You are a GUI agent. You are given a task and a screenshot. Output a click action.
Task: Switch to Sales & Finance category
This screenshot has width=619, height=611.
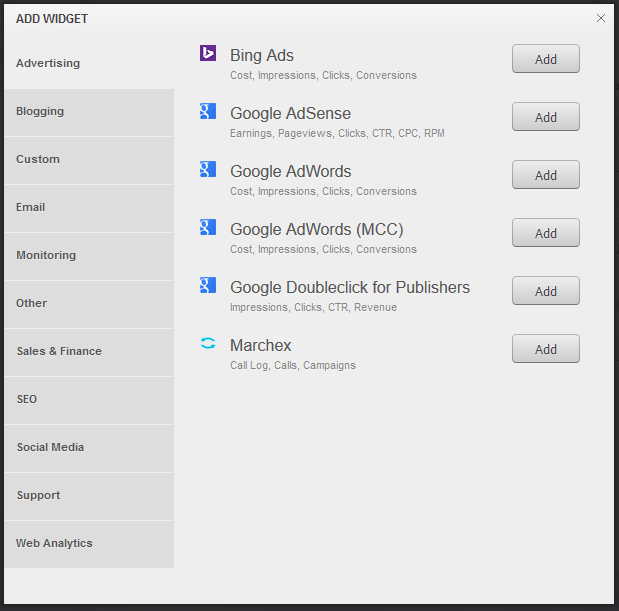[x=89, y=353]
